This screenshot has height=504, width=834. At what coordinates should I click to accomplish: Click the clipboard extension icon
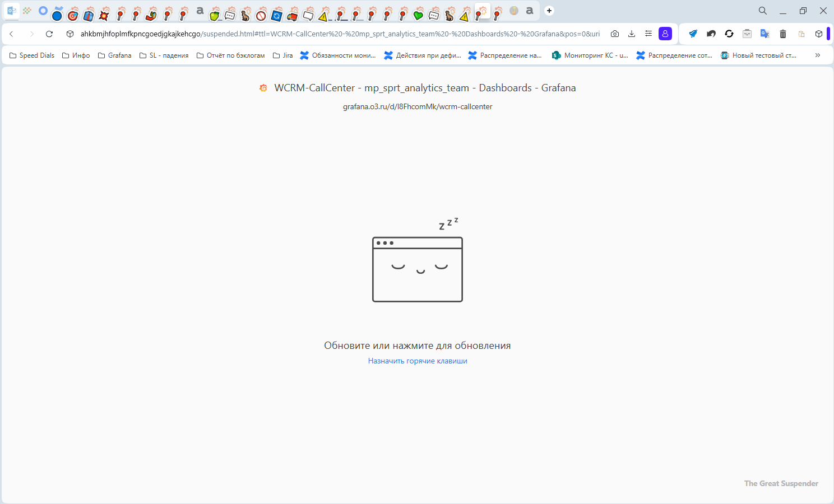[801, 34]
